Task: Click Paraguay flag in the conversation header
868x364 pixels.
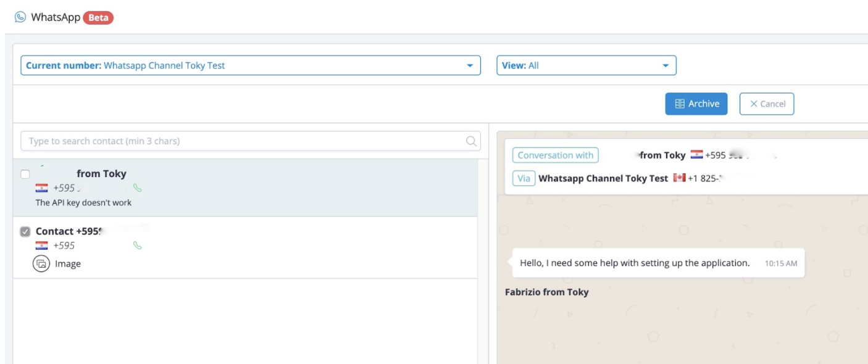Action: click(x=696, y=155)
